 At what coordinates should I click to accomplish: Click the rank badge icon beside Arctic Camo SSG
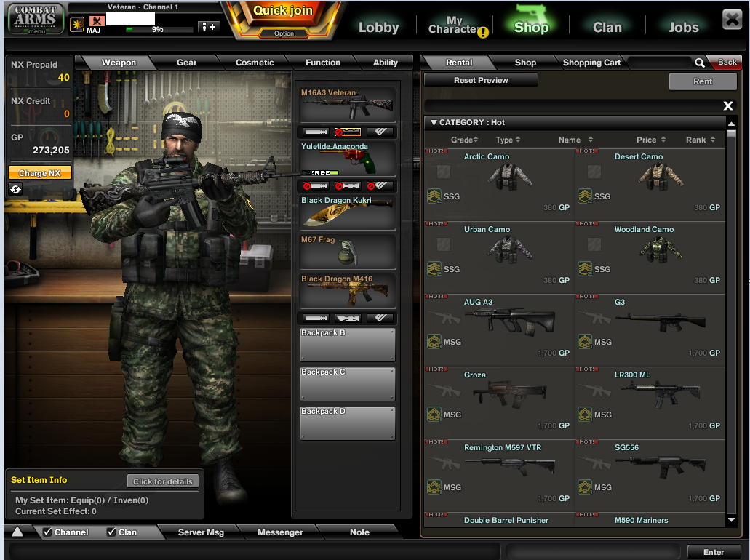tap(434, 196)
